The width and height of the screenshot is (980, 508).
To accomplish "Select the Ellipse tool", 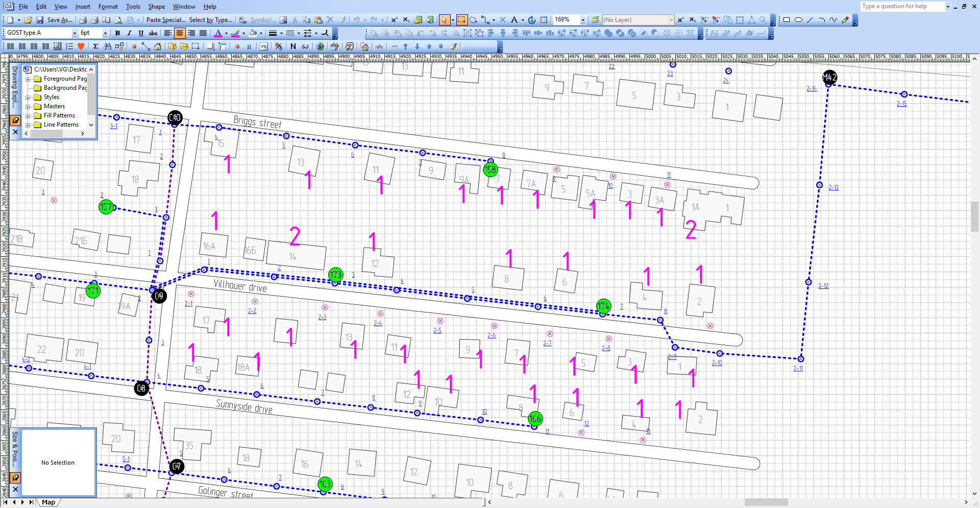I will [x=798, y=19].
